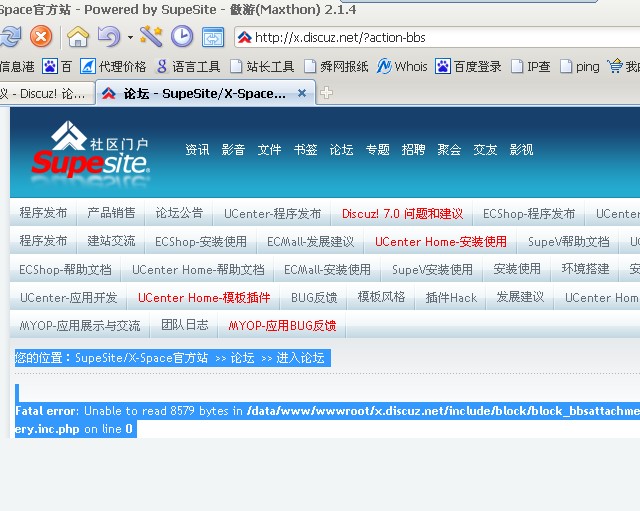
Task: Open the 聚会 navigation item
Action: click(x=449, y=150)
